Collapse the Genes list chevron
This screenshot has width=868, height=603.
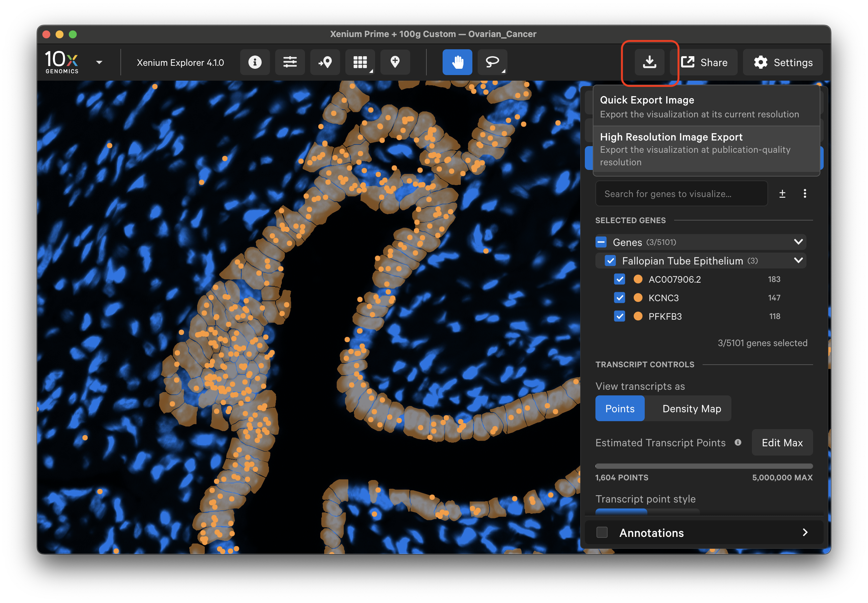click(x=799, y=242)
